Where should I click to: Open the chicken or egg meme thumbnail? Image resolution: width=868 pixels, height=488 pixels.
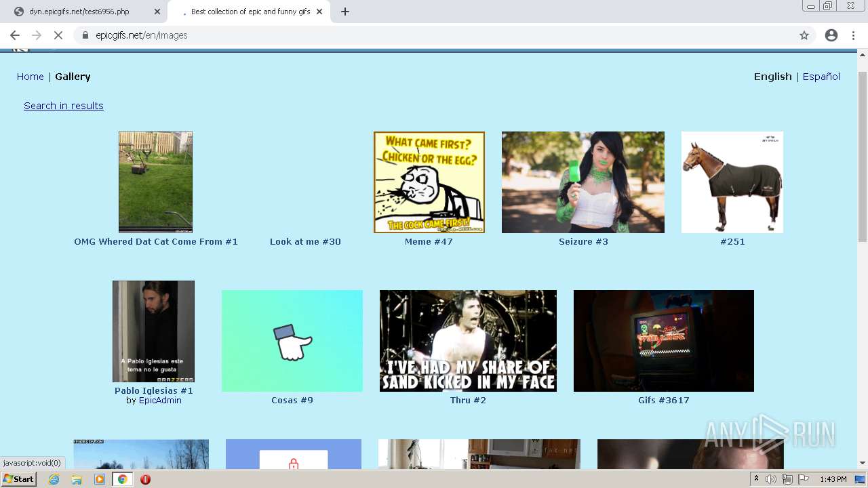[x=429, y=182]
